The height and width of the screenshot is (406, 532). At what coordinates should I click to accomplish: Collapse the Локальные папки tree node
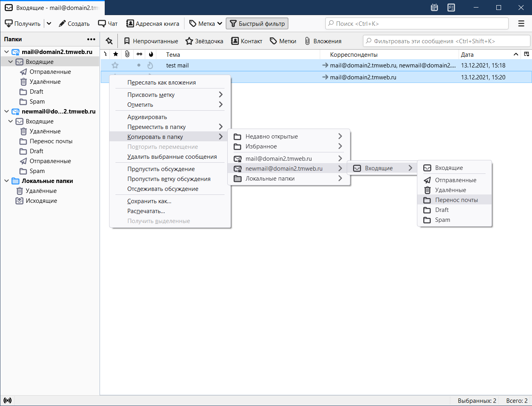tap(6, 181)
